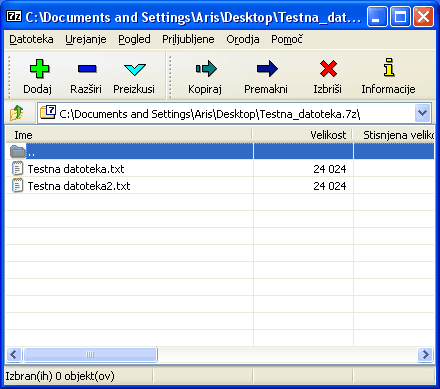Click the horizontal scrollbar left arrow
The width and height of the screenshot is (440, 389).
pos(14,354)
